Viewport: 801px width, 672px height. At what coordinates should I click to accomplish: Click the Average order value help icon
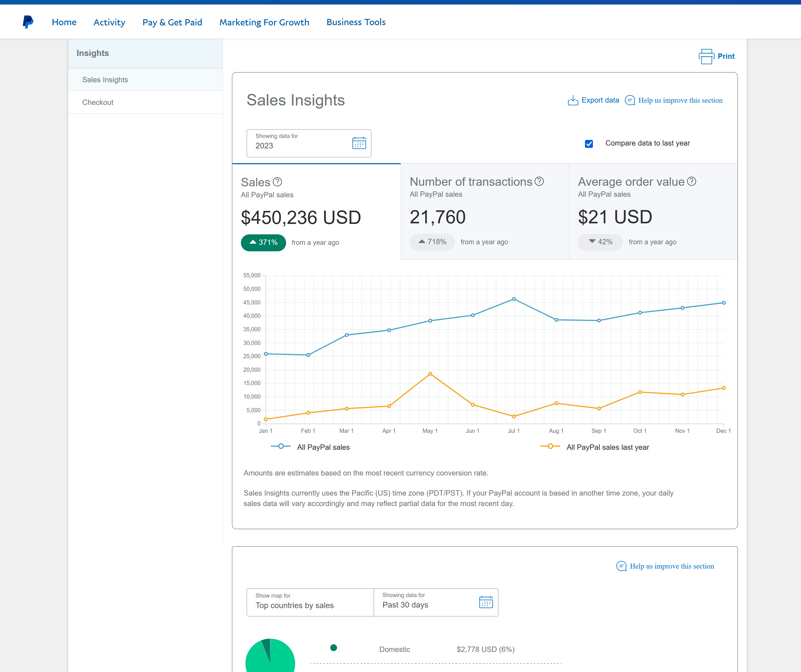tap(691, 181)
